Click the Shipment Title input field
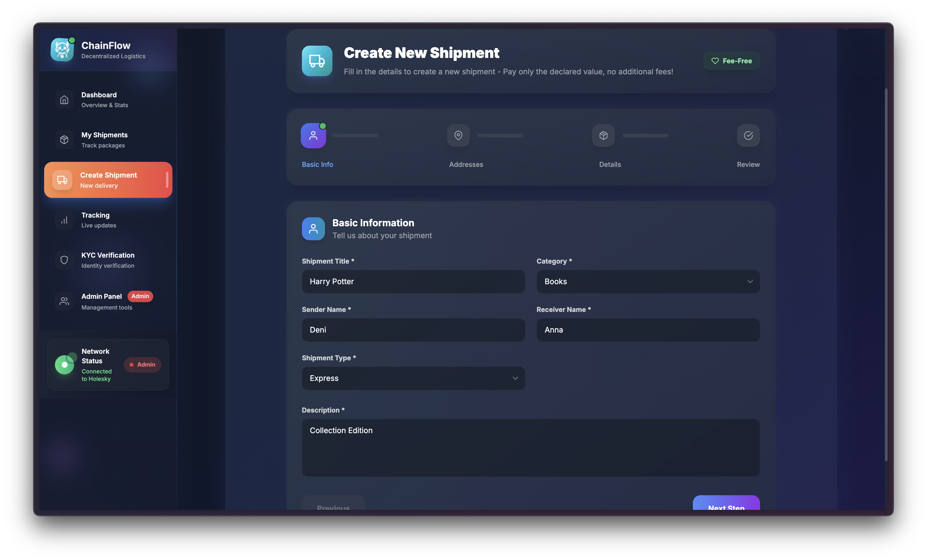 tap(413, 281)
